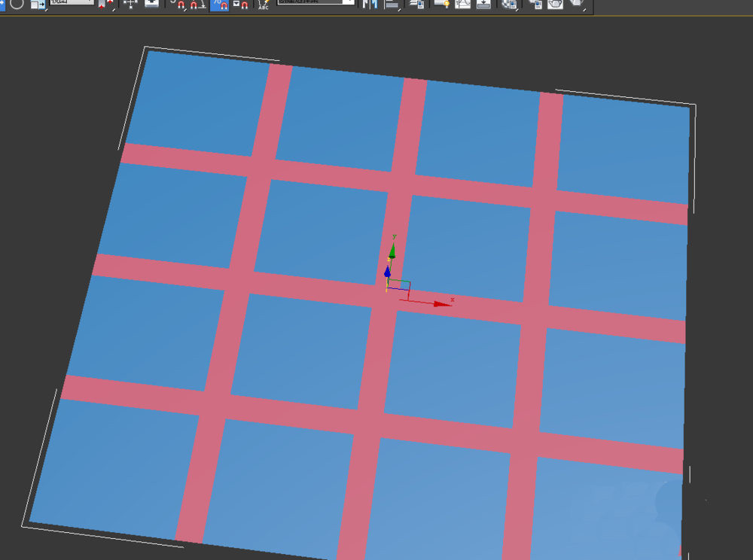Toggle Angle Snap on
Image resolution: width=753 pixels, height=560 pixels.
click(x=197, y=6)
